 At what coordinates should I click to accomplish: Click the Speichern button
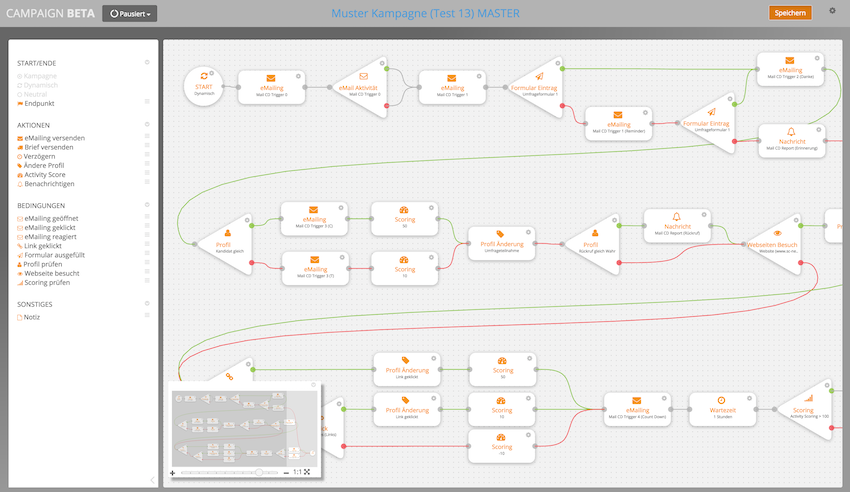pos(790,13)
